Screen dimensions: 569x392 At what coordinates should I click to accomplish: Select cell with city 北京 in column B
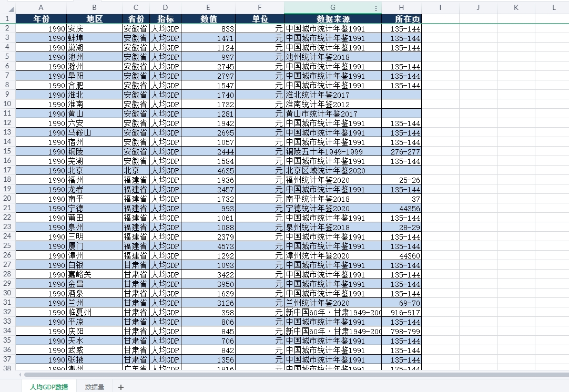[94, 170]
